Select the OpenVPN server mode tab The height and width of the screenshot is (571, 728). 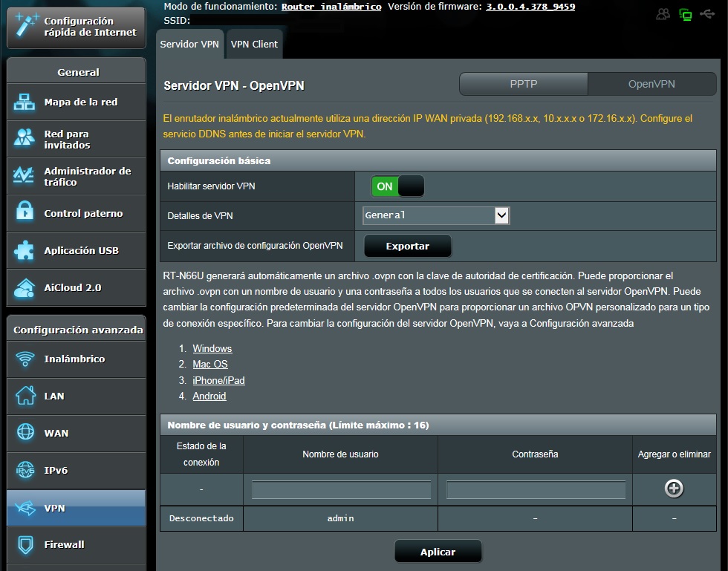point(652,84)
